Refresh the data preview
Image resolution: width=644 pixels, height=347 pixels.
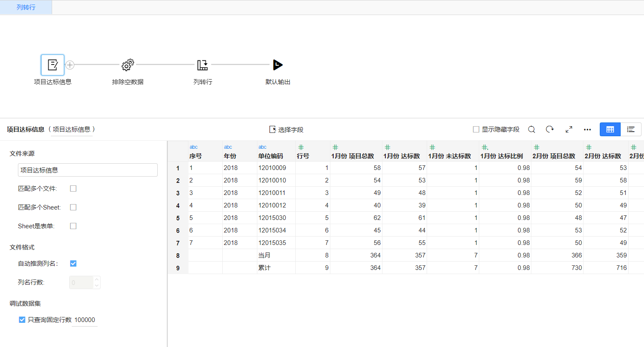click(550, 130)
